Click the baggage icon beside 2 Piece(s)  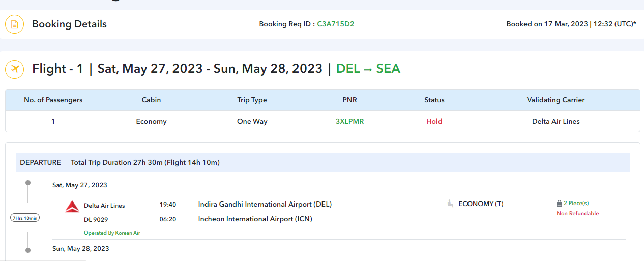[x=559, y=204]
